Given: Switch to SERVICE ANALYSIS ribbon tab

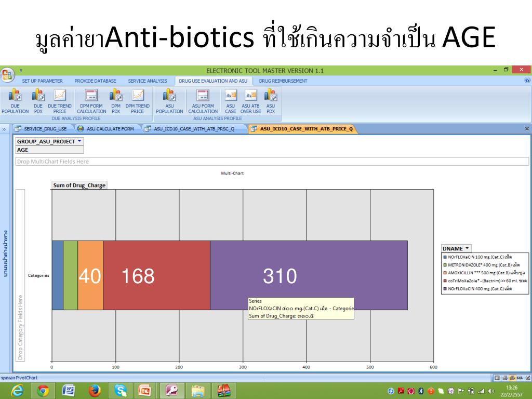Looking at the screenshot, I should 148,81.
